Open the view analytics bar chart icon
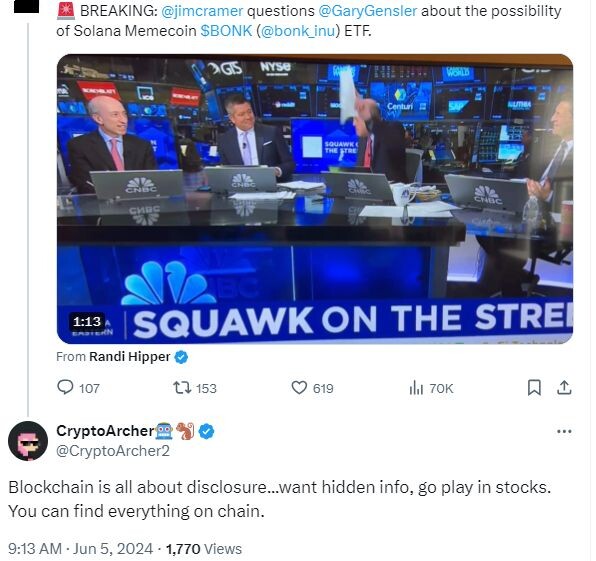The width and height of the screenshot is (596, 561). pos(416,388)
